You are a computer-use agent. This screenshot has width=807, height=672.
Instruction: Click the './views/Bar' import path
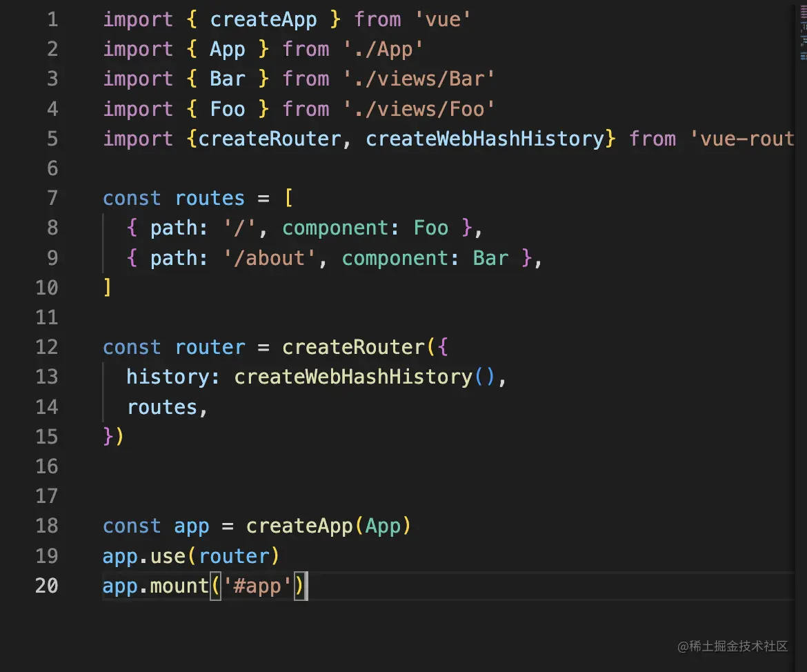(419, 79)
